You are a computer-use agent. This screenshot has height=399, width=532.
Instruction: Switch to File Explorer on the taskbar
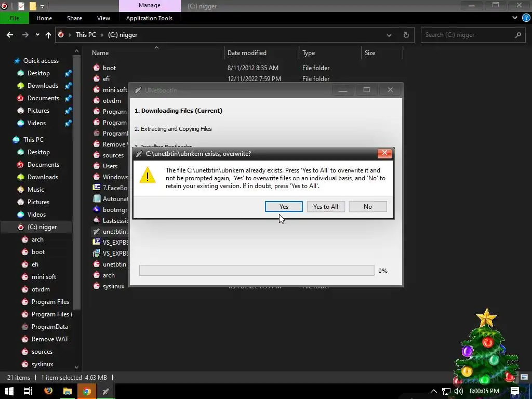tap(68, 391)
